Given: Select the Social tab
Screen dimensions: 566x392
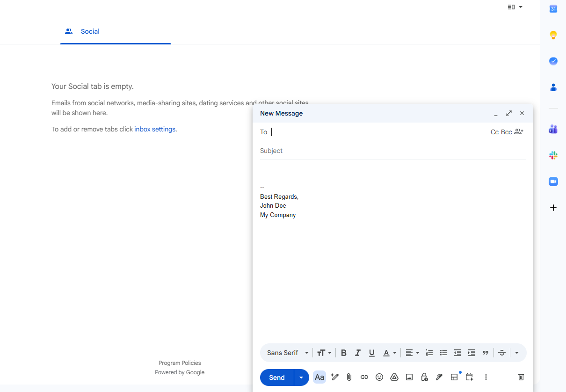Looking at the screenshot, I should coord(116,31).
